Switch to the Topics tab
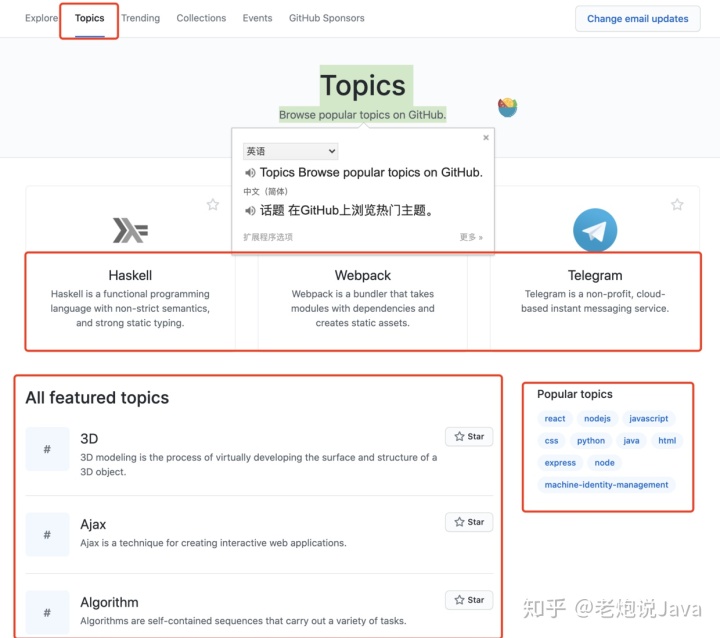720x638 pixels. [x=90, y=18]
